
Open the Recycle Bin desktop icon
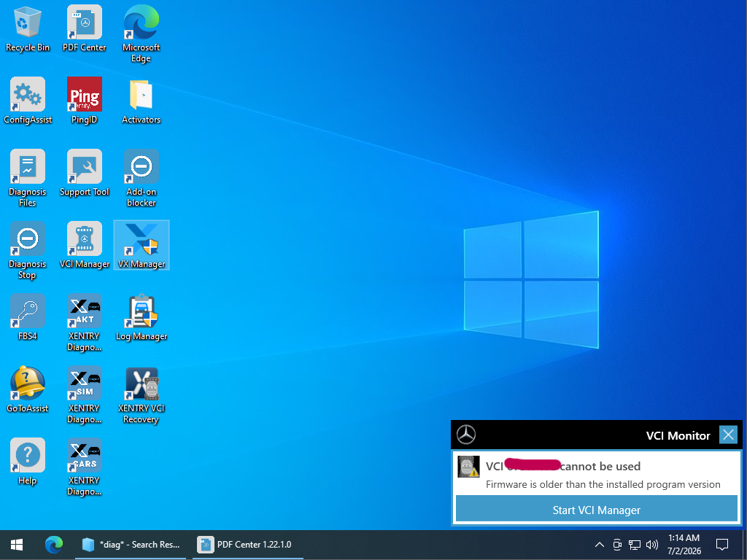pyautogui.click(x=27, y=28)
